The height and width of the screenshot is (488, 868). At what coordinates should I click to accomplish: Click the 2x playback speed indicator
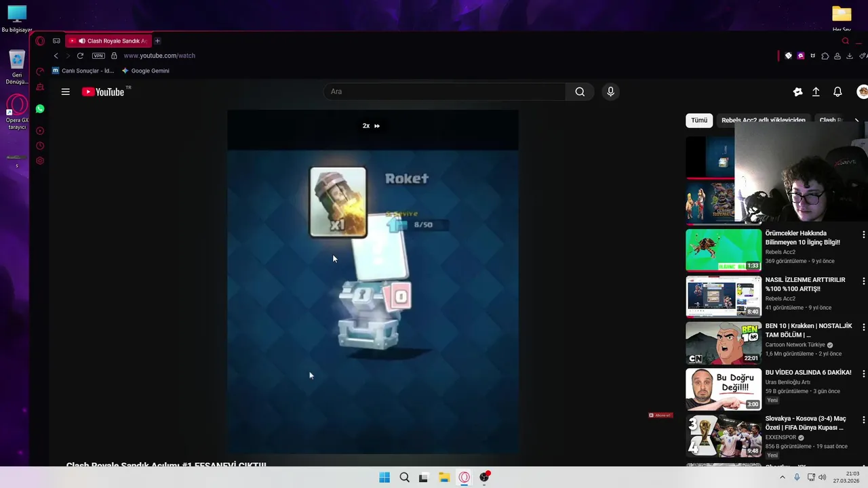[x=371, y=125]
